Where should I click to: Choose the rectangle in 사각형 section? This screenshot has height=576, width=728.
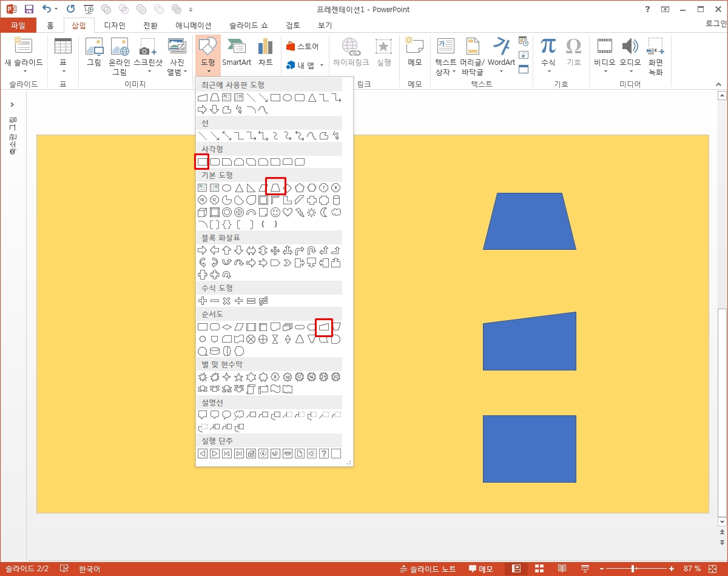(x=202, y=162)
